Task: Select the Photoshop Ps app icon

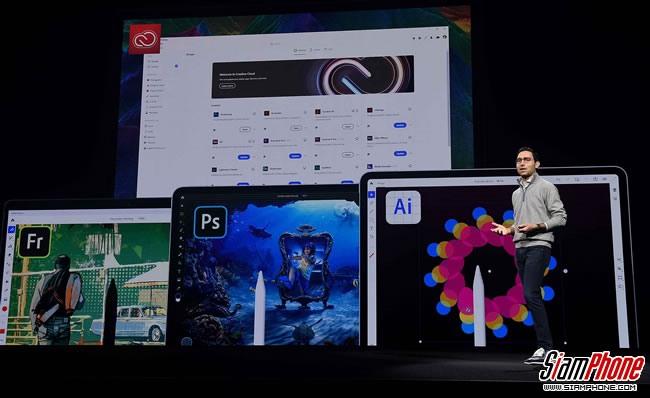Action: [210, 222]
